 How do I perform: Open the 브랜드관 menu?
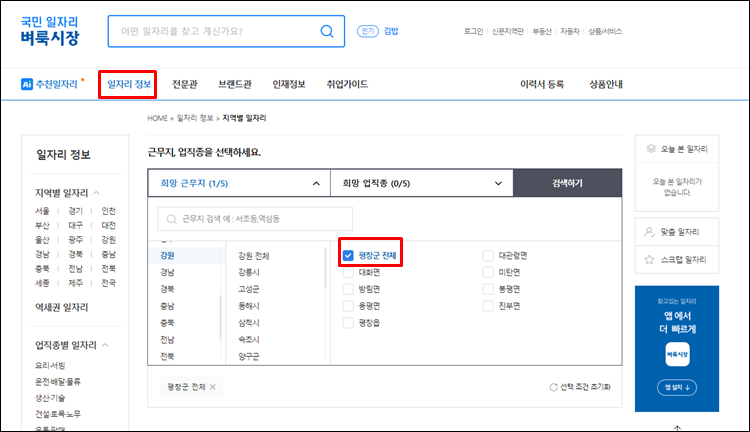235,84
